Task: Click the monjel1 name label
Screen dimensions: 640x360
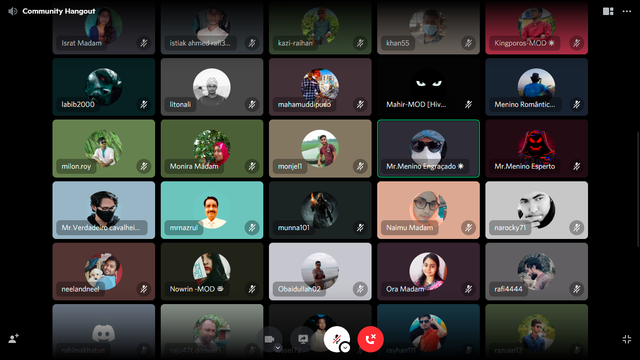Action: point(290,166)
